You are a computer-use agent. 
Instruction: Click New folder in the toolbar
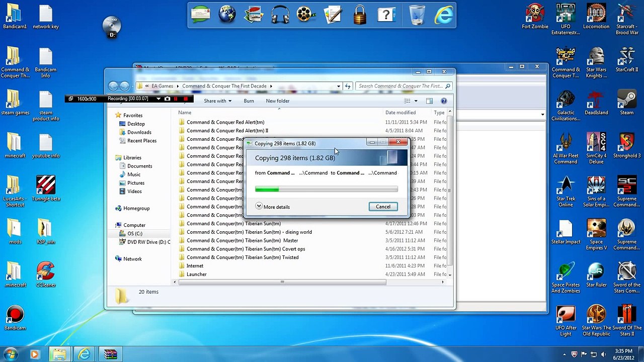click(x=277, y=101)
